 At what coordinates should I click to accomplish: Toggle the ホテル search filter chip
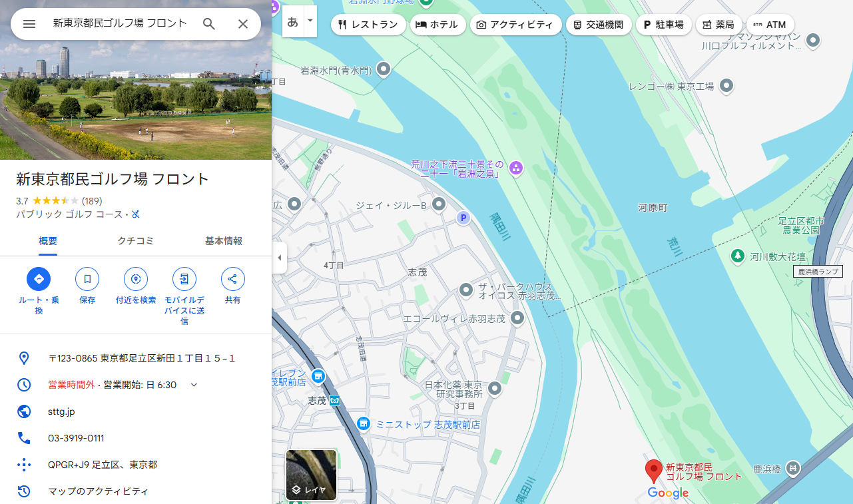tap(437, 24)
